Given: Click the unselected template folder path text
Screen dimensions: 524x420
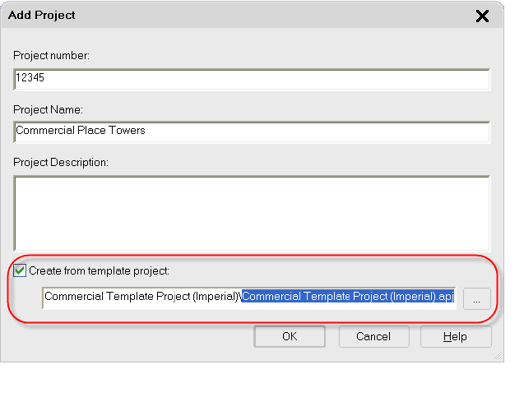Looking at the screenshot, I should pyautogui.click(x=141, y=297).
